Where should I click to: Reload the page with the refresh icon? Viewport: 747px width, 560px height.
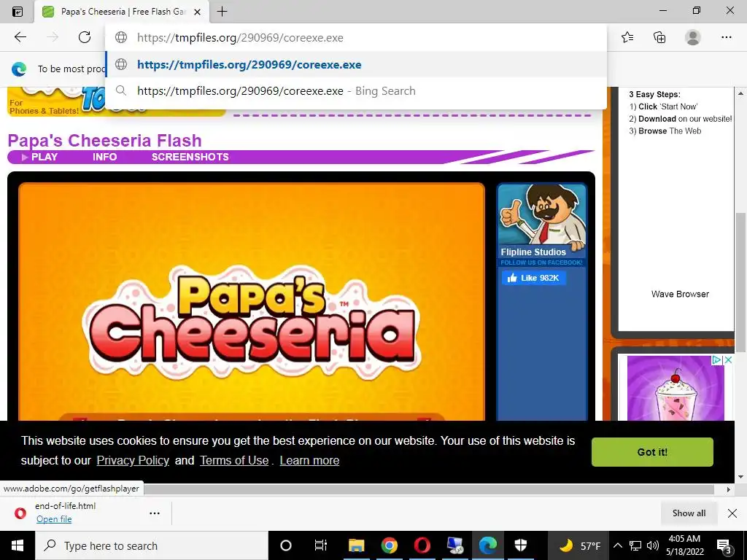click(85, 37)
